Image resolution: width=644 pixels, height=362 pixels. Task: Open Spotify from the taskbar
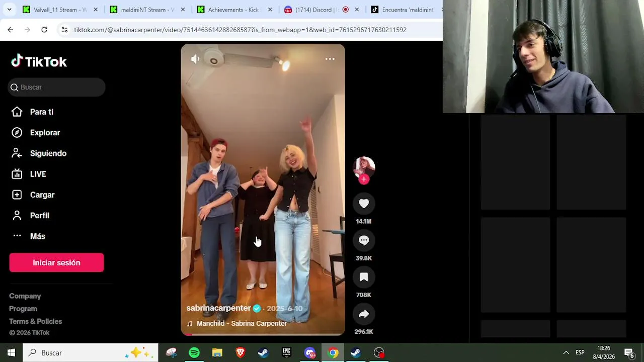coord(194,353)
